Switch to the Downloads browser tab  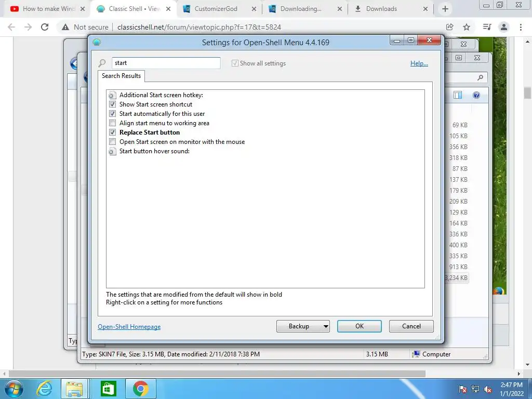pos(391,9)
